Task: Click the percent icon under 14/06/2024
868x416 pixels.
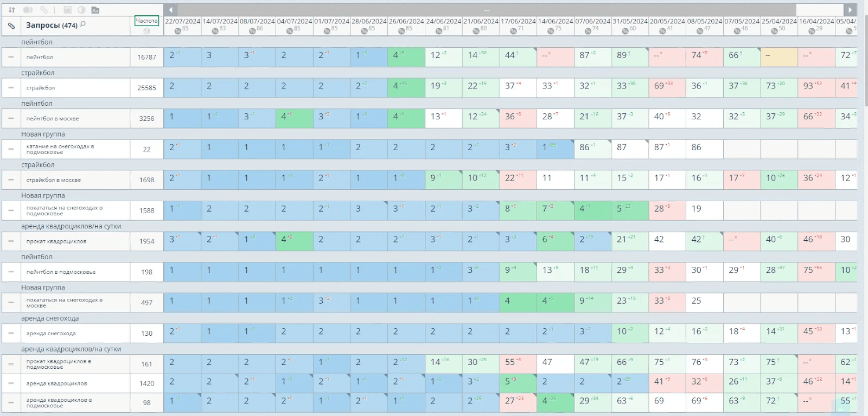Action: tap(551, 31)
